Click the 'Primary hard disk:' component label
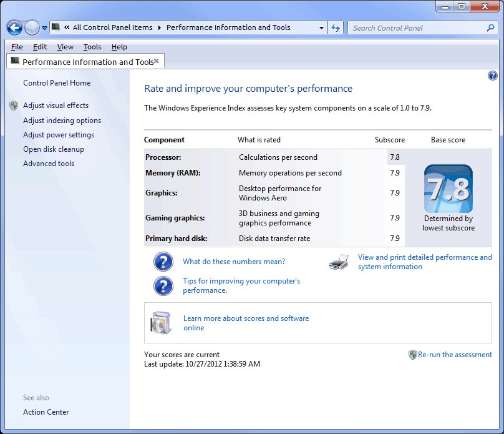504x434 pixels. tap(176, 239)
